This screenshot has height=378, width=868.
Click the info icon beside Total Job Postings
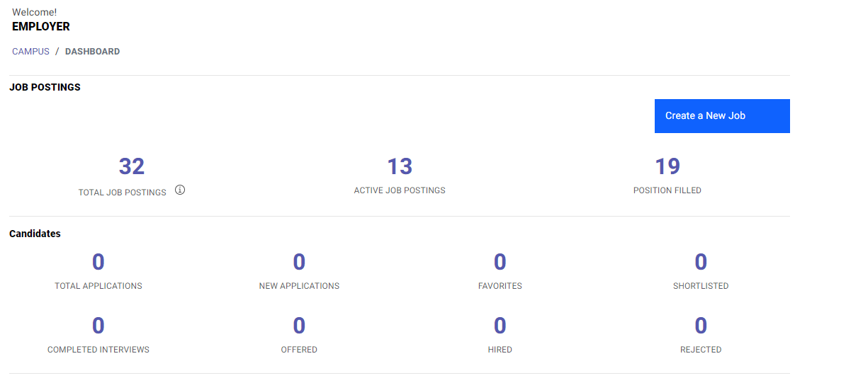point(180,190)
